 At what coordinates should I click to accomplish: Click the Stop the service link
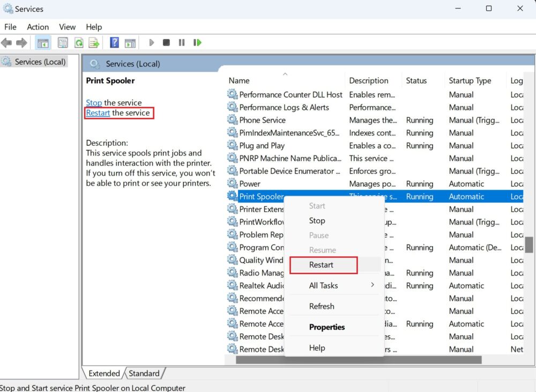(x=94, y=102)
